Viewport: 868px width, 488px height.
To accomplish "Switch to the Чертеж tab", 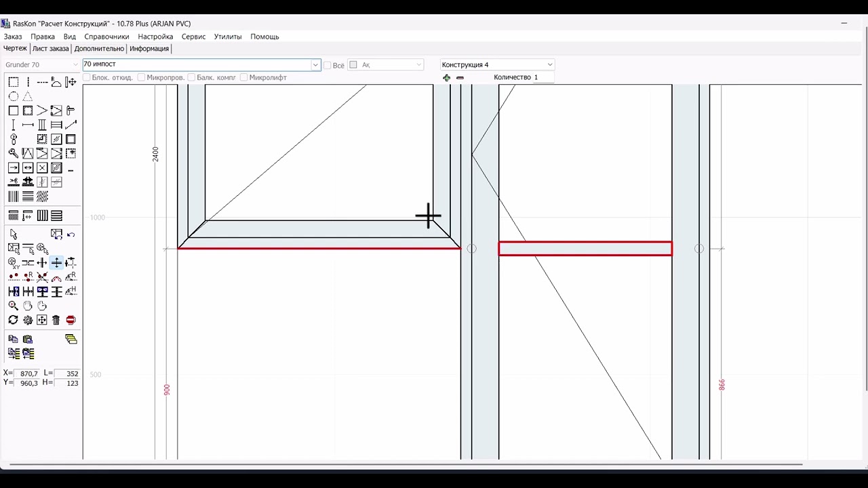I will click(x=15, y=48).
